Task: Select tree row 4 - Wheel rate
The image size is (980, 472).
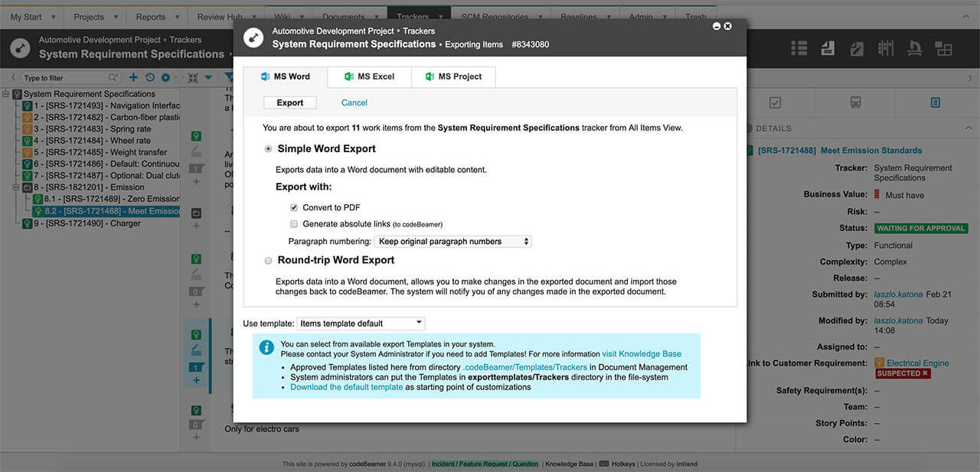Action: [x=92, y=141]
